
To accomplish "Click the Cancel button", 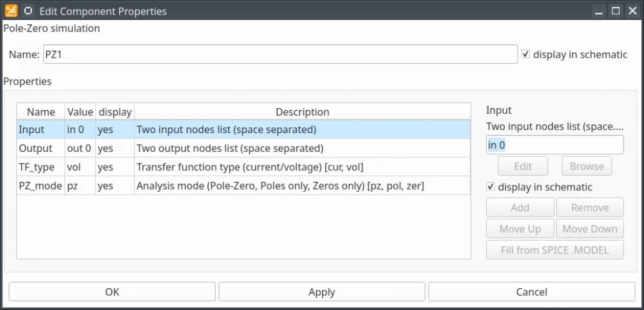I will tap(532, 292).
